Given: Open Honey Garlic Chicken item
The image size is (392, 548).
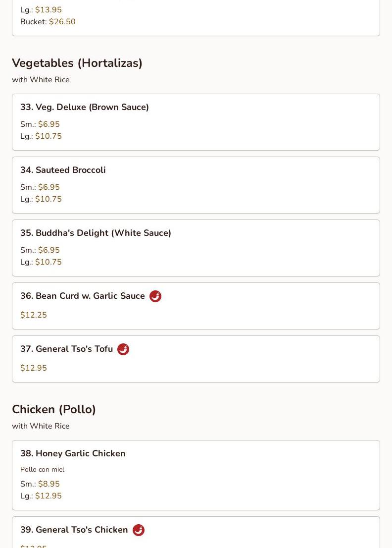Looking at the screenshot, I should (196, 475).
